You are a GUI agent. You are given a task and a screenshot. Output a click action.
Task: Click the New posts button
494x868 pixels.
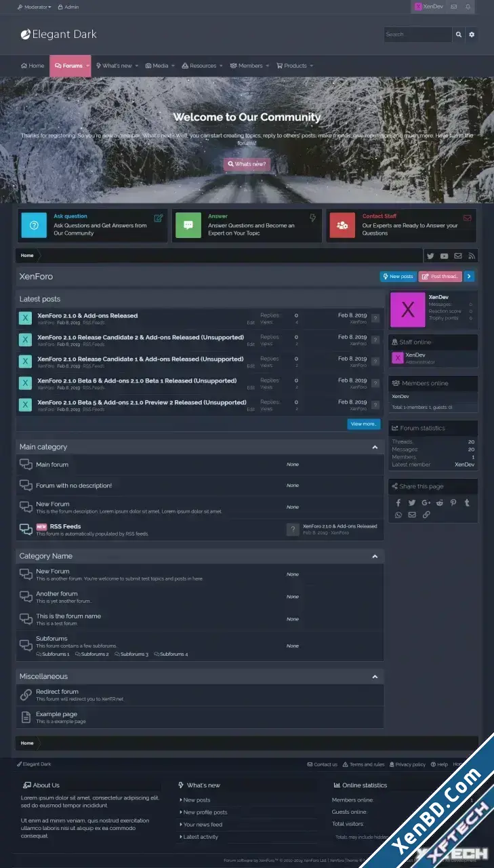click(398, 277)
